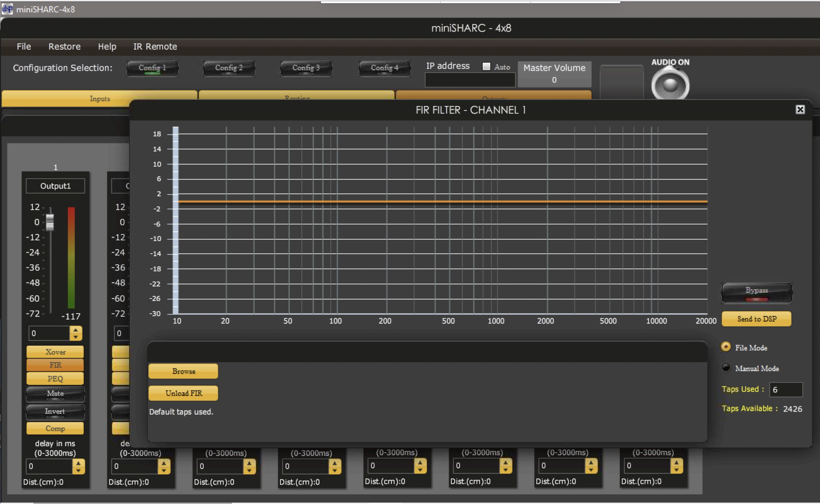This screenshot has width=820, height=504.
Task: Click Browse to load a FIR file
Action: [183, 371]
